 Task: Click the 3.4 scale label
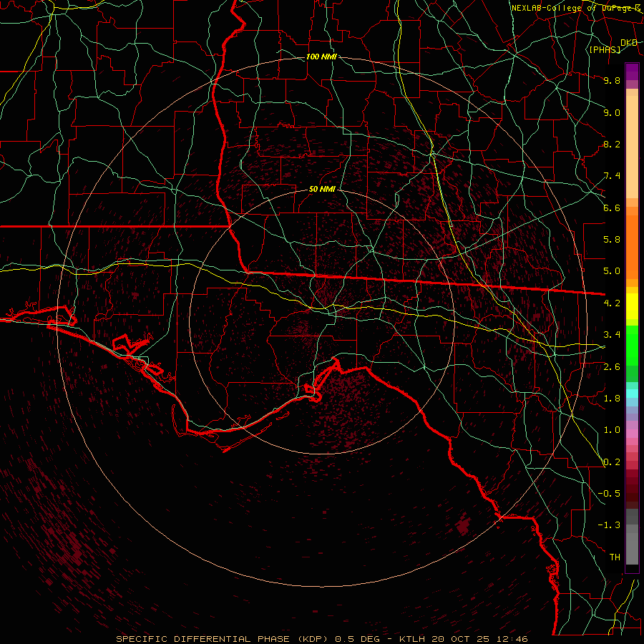612,335
